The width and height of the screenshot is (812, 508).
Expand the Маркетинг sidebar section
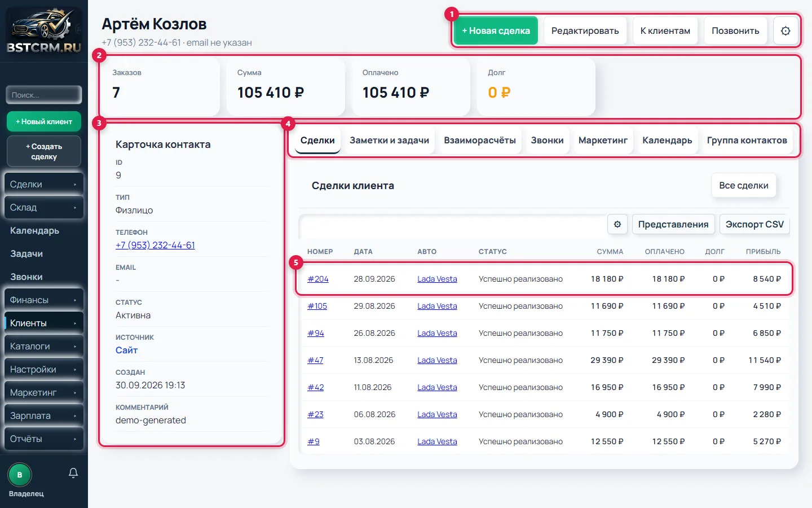pos(44,392)
